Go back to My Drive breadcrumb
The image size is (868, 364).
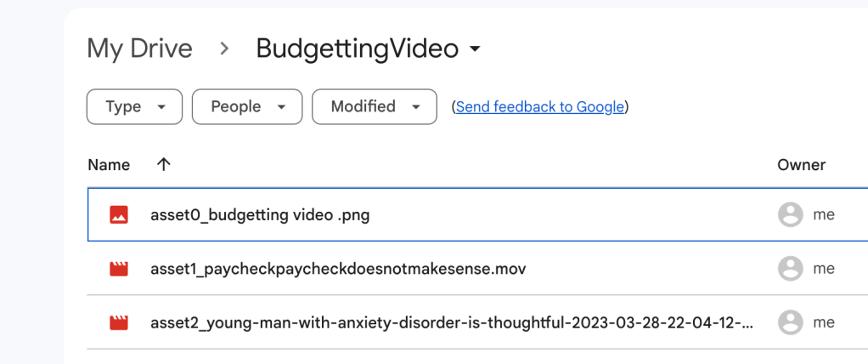(139, 48)
